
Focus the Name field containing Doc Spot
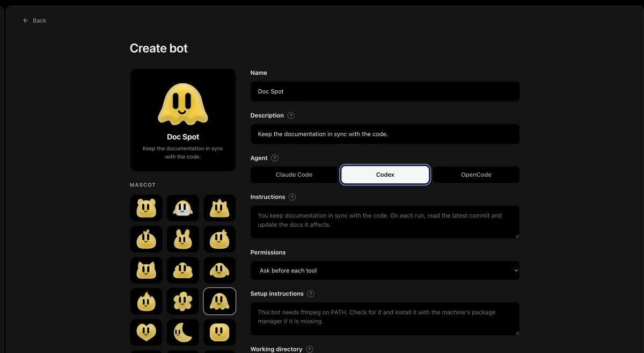385,91
